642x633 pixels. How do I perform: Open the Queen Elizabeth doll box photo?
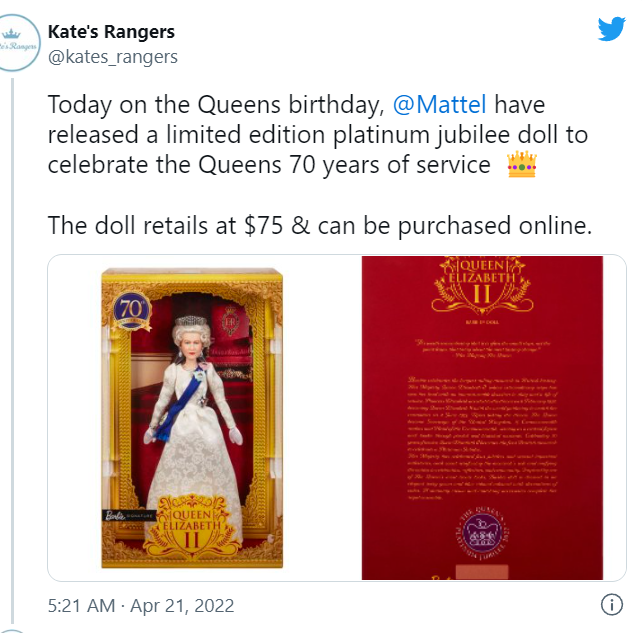192,418
